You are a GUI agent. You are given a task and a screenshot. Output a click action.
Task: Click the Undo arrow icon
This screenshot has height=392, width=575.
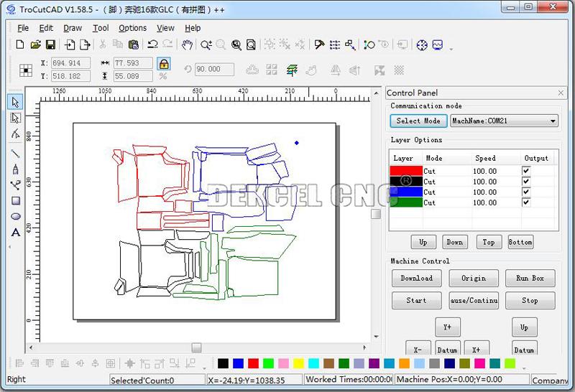152,45
